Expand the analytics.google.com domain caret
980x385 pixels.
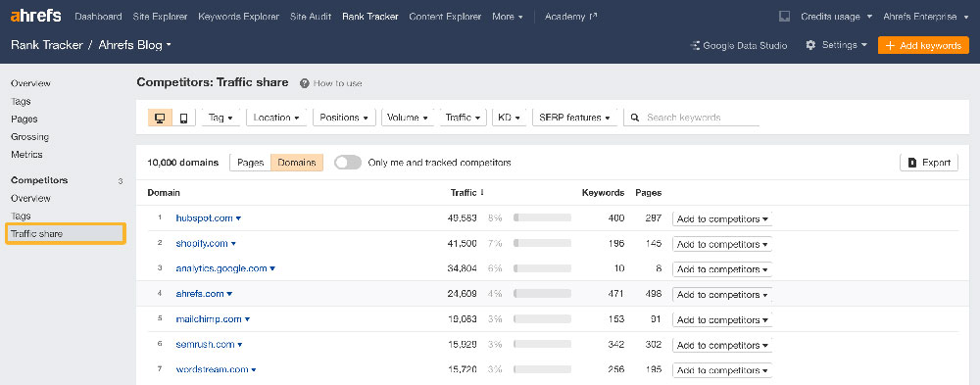(x=272, y=268)
